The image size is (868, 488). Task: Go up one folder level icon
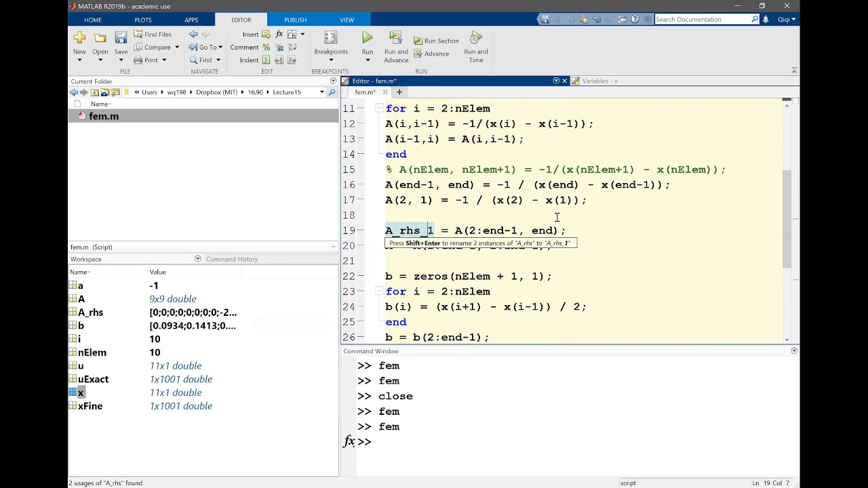[95, 92]
